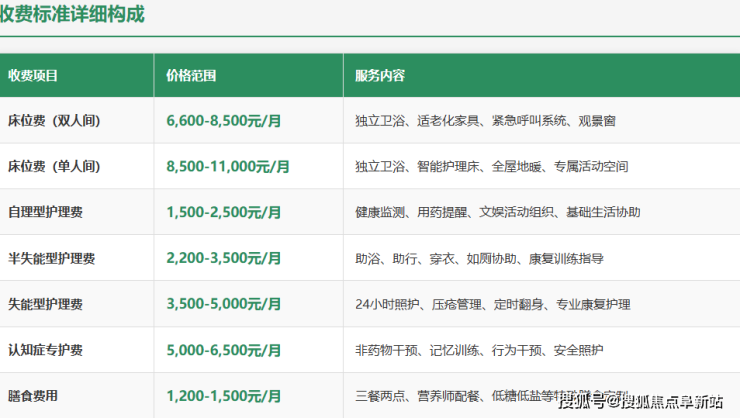Select the 2,200-3,500元/月 price

tap(224, 259)
